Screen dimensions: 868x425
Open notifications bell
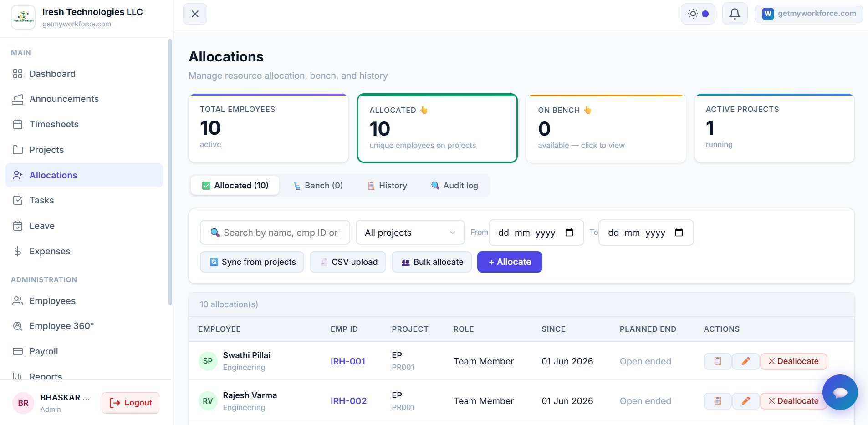pyautogui.click(x=735, y=14)
